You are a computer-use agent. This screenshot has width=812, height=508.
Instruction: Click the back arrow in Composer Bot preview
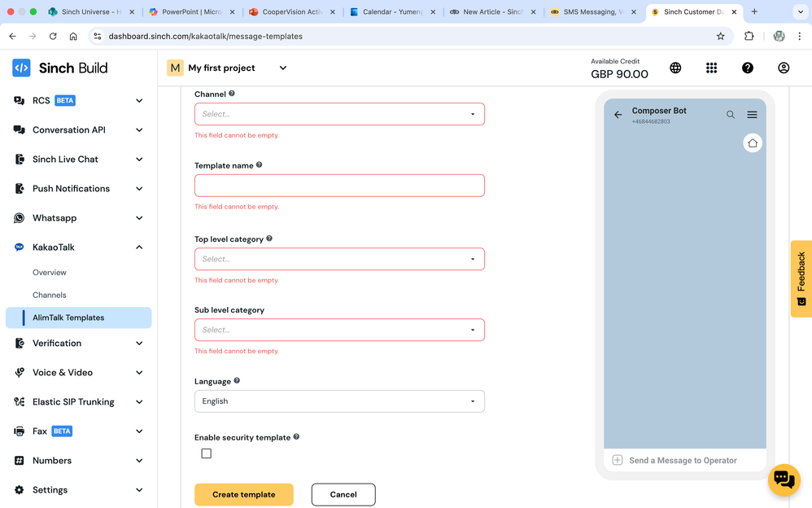coord(618,115)
